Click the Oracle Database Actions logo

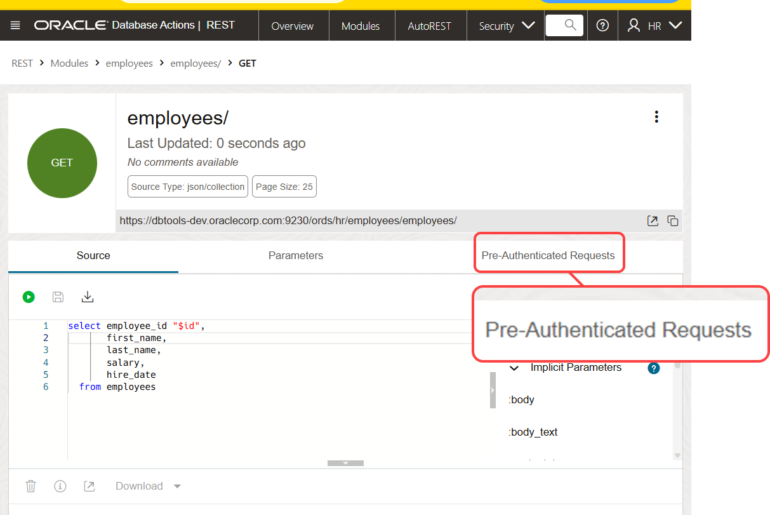click(134, 25)
